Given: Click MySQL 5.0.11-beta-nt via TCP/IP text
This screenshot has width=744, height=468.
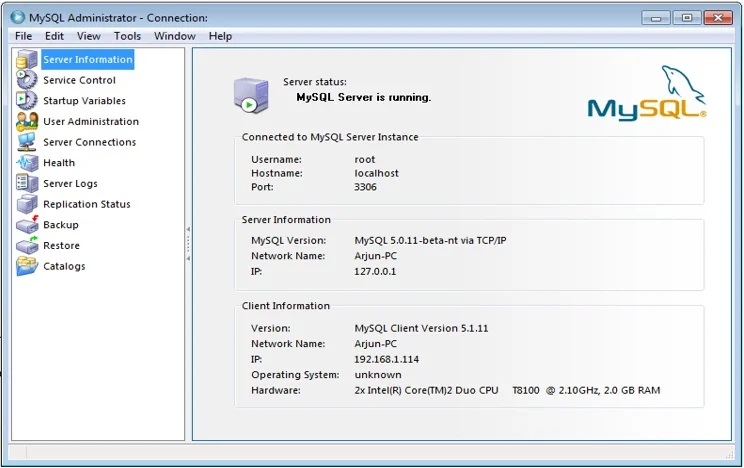Looking at the screenshot, I should [430, 241].
